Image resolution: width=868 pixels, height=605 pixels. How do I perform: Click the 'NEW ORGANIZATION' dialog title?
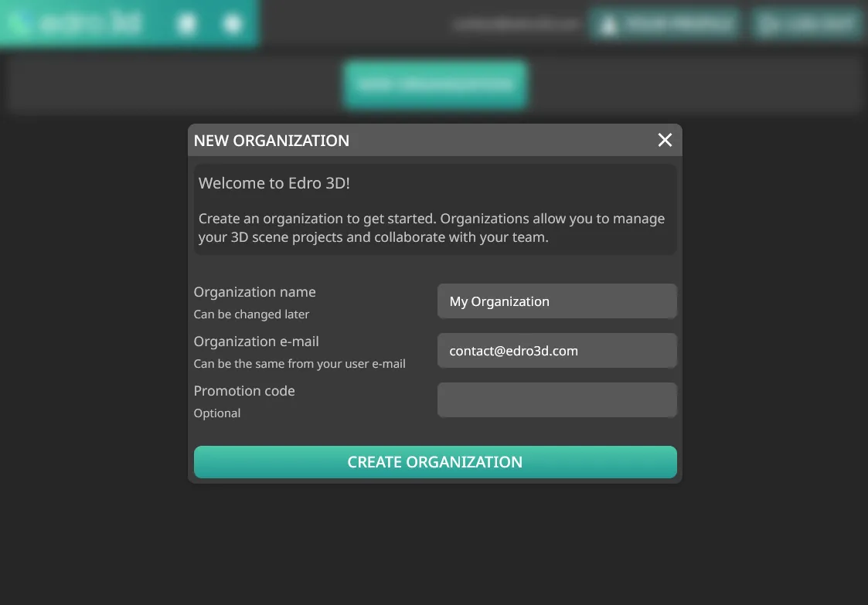pos(271,141)
